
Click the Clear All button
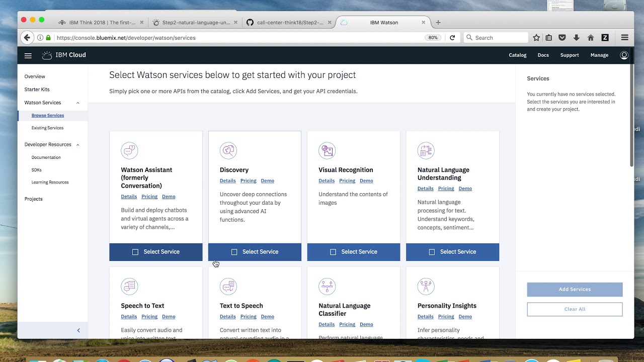[x=575, y=309]
